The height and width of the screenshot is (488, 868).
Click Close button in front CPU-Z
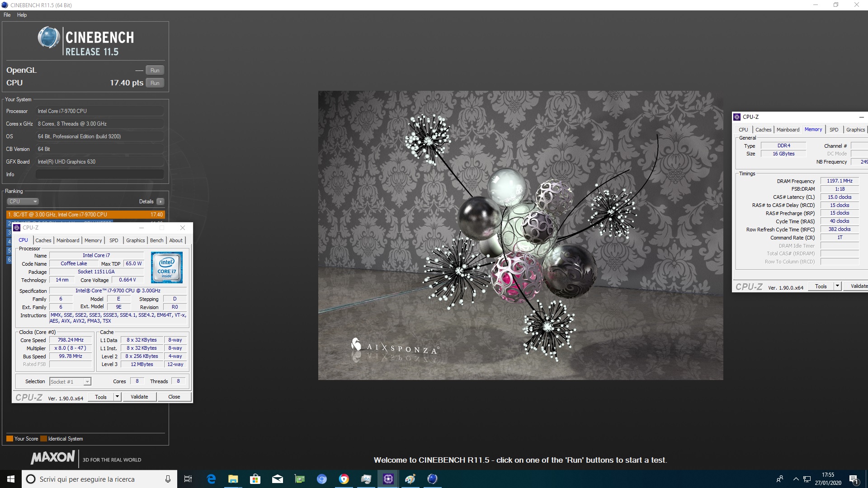(x=174, y=397)
